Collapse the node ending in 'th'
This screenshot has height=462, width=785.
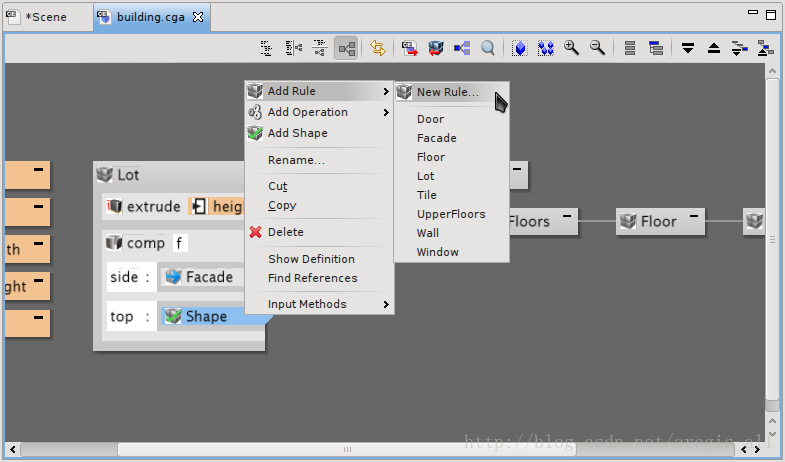tap(39, 244)
